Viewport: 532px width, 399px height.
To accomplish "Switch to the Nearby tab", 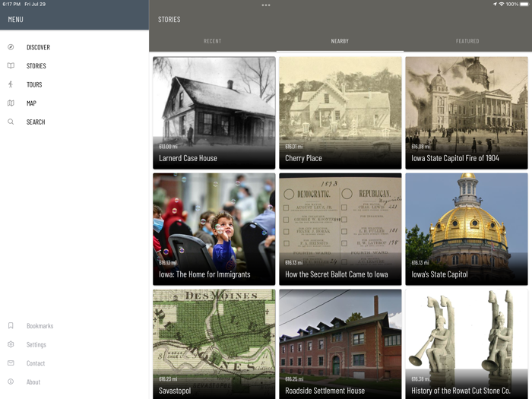I will pyautogui.click(x=340, y=41).
